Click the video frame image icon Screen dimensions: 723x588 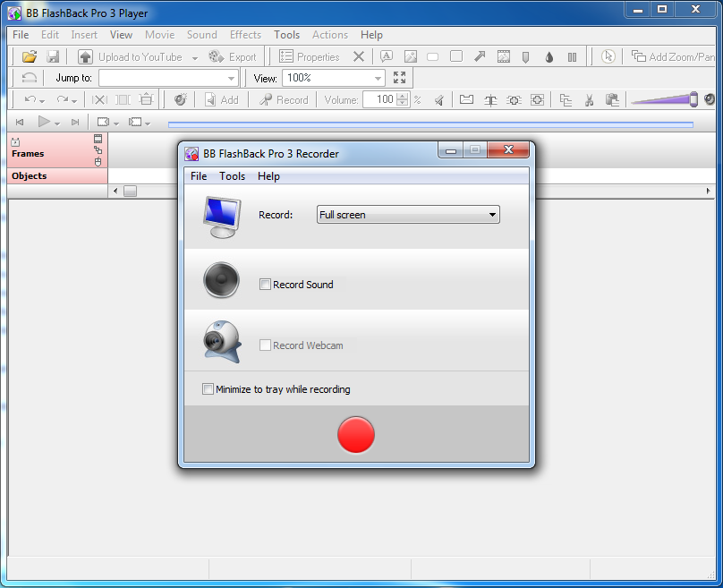(x=504, y=56)
